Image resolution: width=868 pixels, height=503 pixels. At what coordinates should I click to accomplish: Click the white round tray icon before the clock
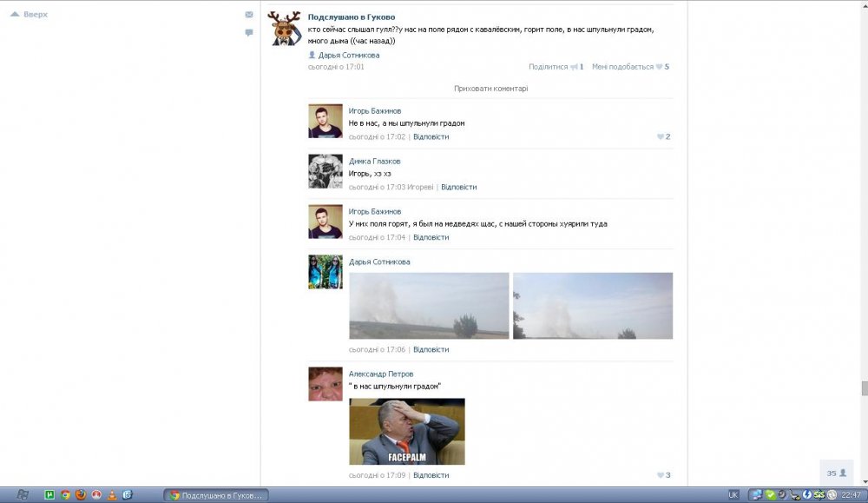coord(832,495)
